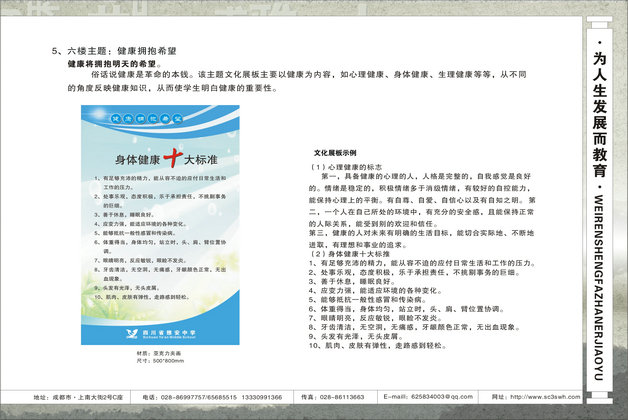Click the line starting "第一,具备健康的心理的人"
This screenshot has height=420, width=628.
pyautogui.click(x=426, y=176)
